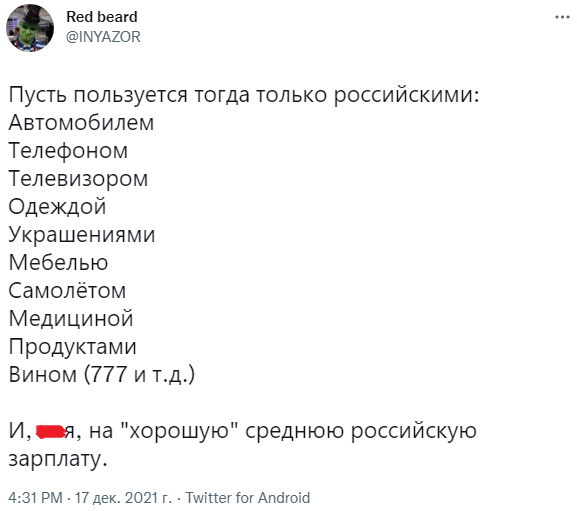Click the 4:31 PM timestamp
This screenshot has height=511, width=577.
tap(35, 498)
